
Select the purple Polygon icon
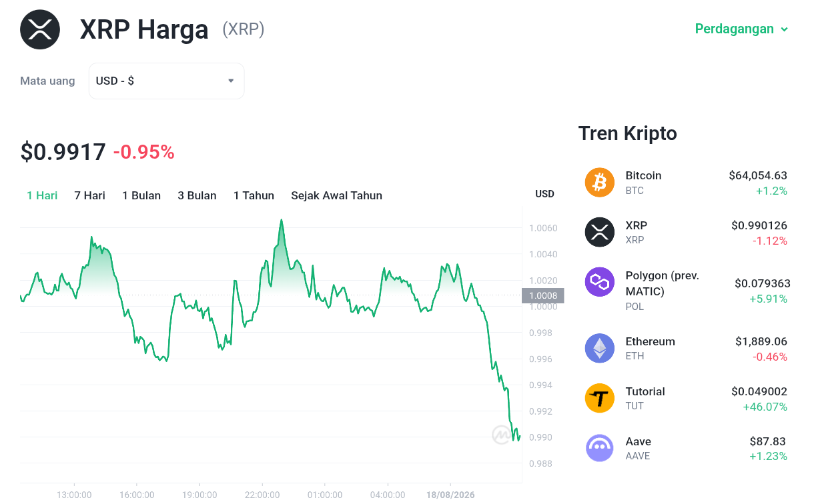point(599,282)
